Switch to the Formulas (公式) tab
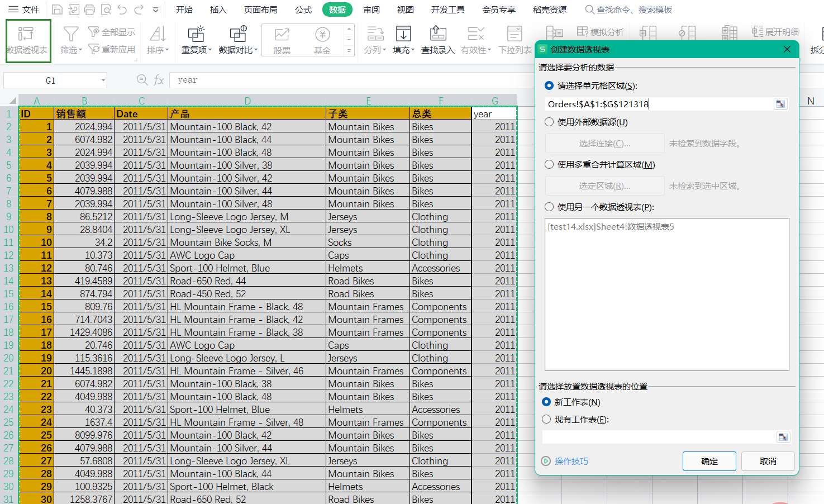Viewport: 824px width, 504px height. [x=303, y=9]
